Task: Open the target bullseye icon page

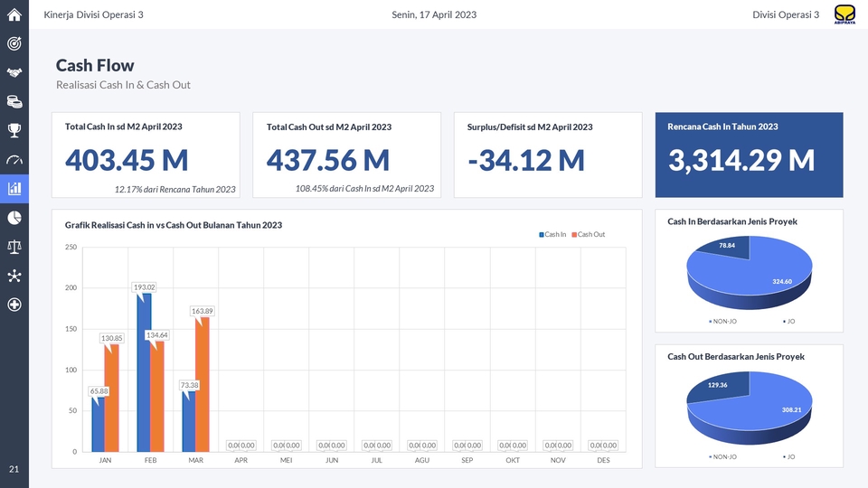Action: [14, 43]
